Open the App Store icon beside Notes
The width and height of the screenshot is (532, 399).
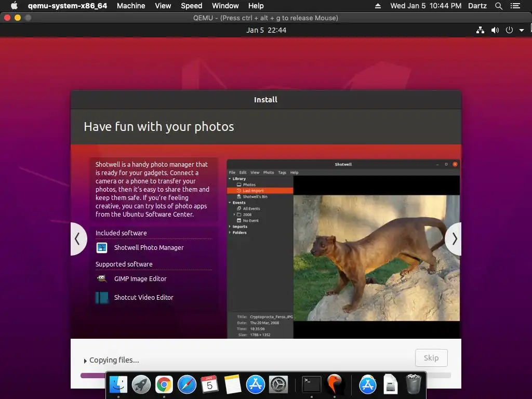[x=256, y=385]
